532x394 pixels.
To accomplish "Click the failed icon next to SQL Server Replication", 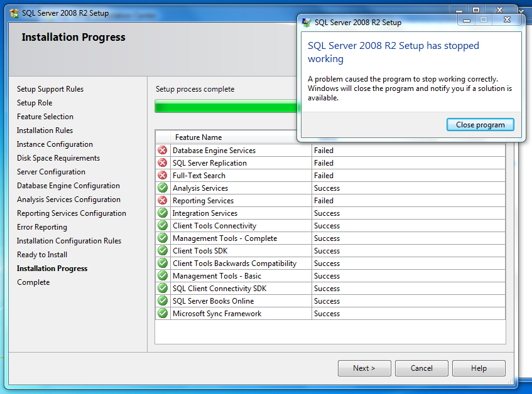I will (163, 163).
